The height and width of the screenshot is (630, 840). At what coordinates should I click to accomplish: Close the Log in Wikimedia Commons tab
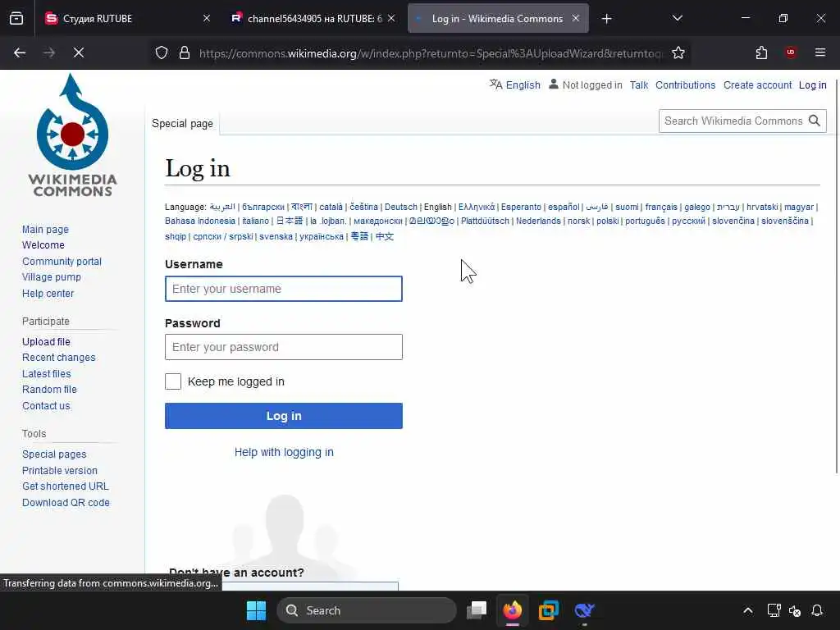pos(575,18)
